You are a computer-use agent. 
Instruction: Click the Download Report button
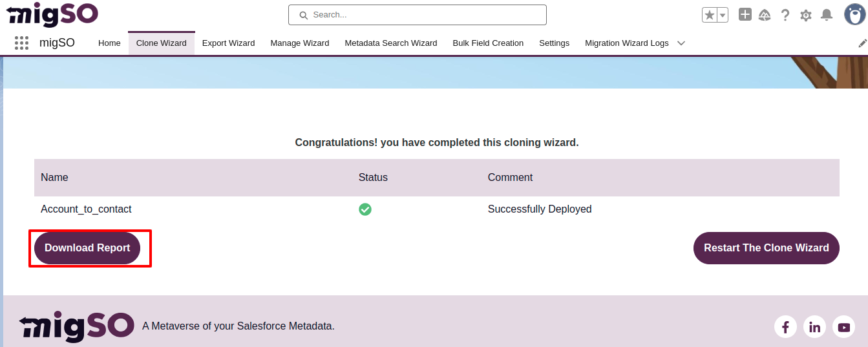87,248
